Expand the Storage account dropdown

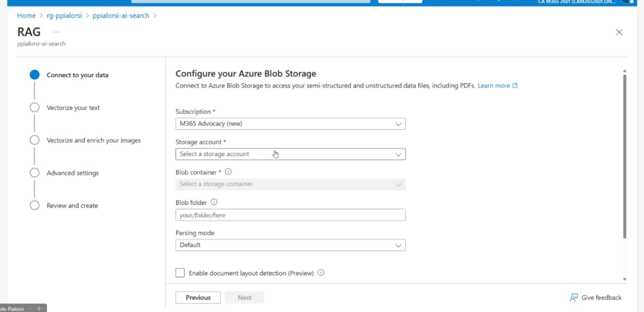click(290, 154)
